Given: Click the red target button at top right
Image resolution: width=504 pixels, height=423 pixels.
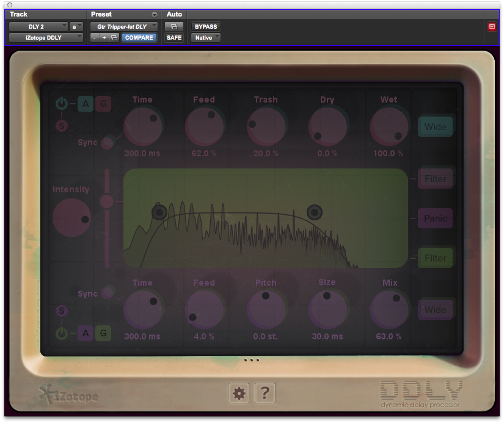Looking at the screenshot, I should click(x=492, y=27).
